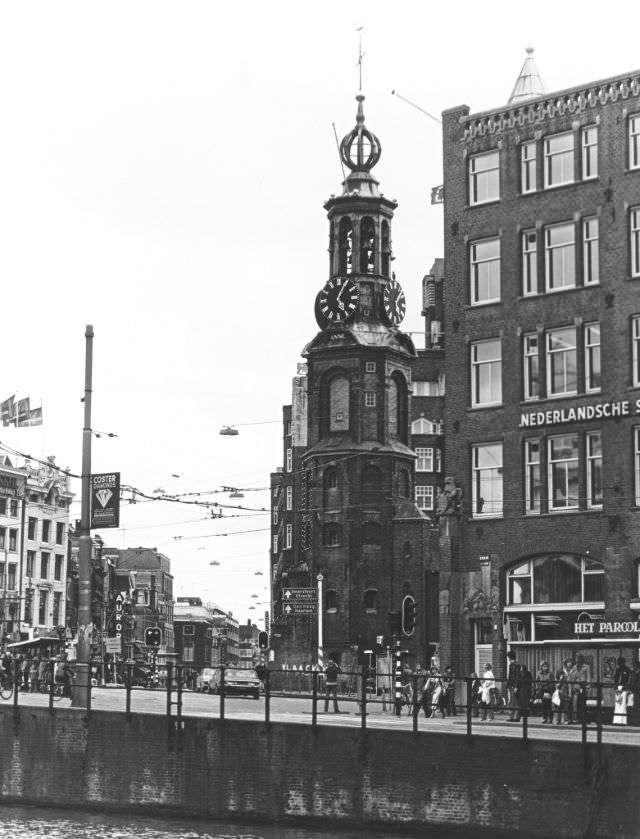Screen dimensions: 640x839
Task: Click the openwork globe ornament on the tower spire
Action: pyautogui.click(x=360, y=147)
